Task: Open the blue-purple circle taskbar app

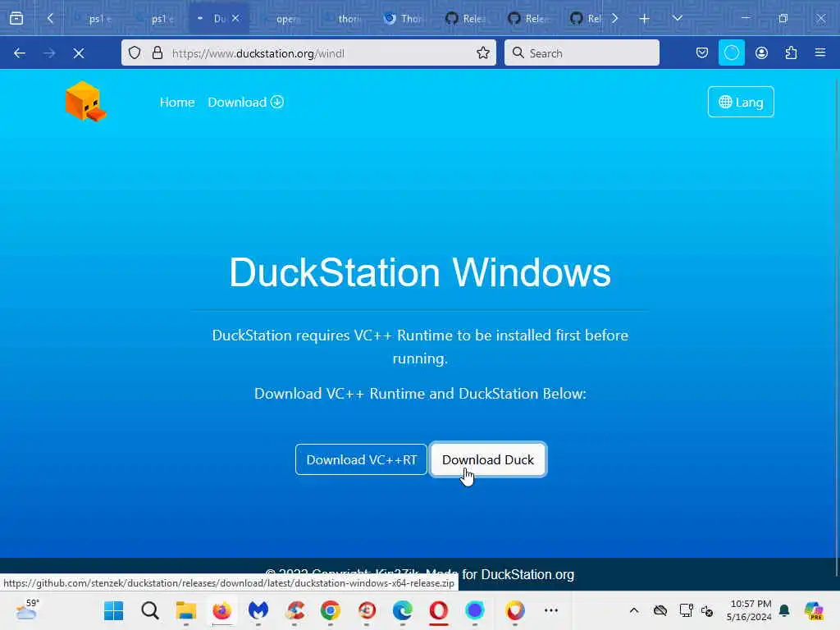Action: tap(475, 610)
